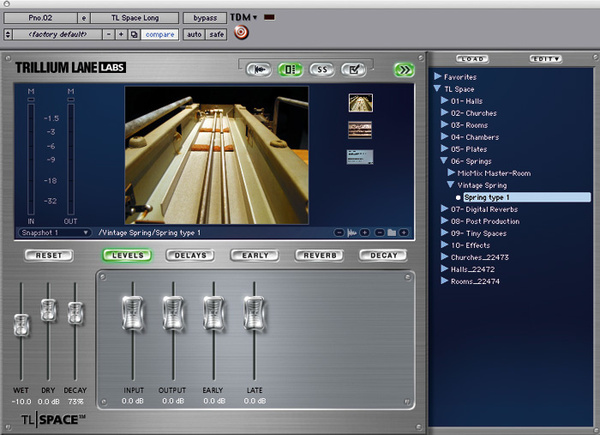Click the RESET button
Screen dimensions: 600x435
(49, 255)
